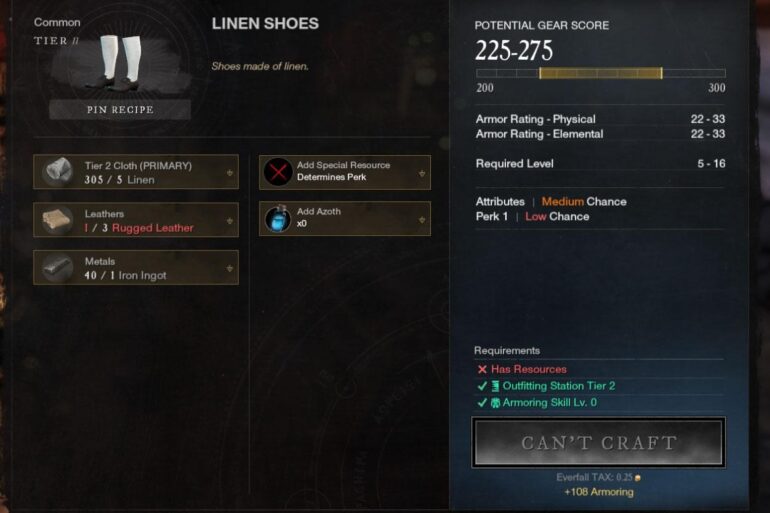Image resolution: width=770 pixels, height=513 pixels.
Task: Expand the Tier 2 Cloth dropdown arrow
Action: [229, 173]
